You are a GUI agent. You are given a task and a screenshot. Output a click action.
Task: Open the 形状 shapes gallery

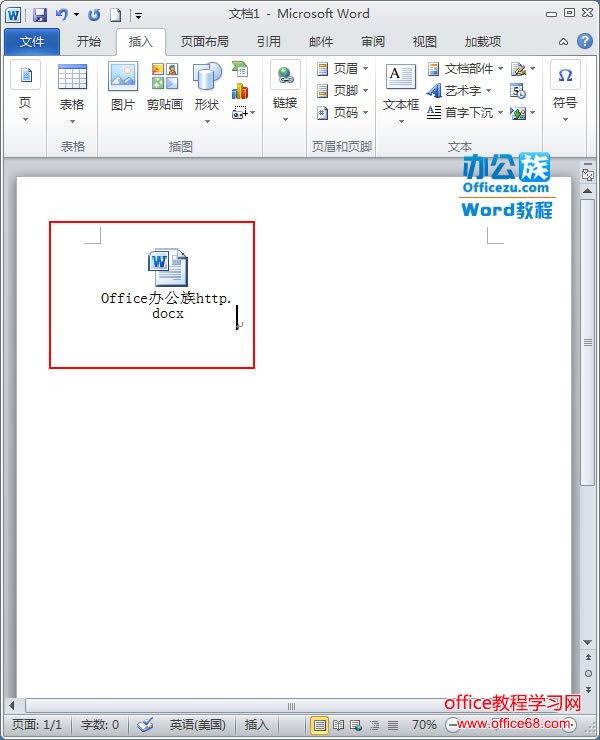coord(207,92)
